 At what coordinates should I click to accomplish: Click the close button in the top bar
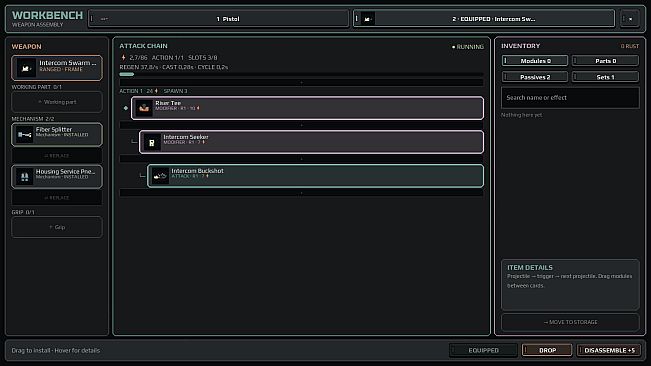click(630, 19)
